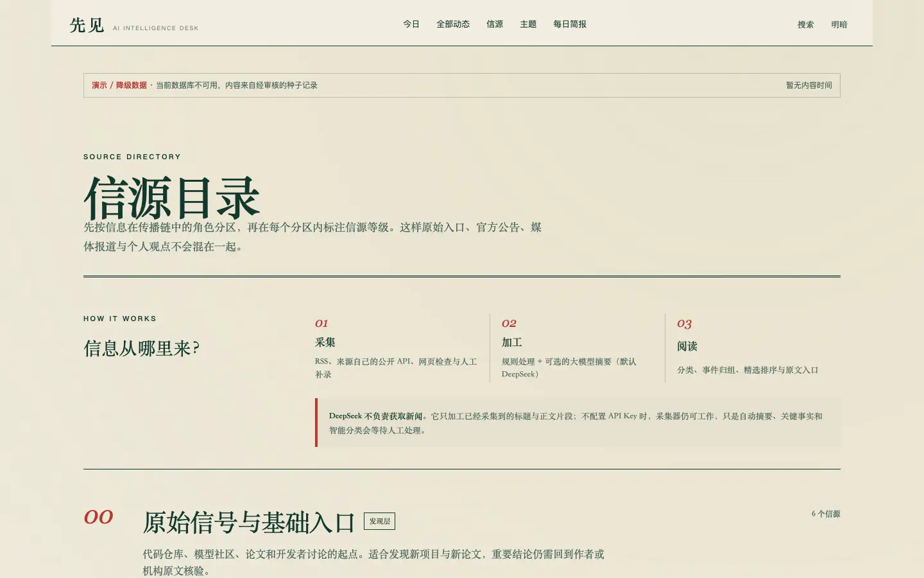Click the AI INTELLIGENCE DESK tagline

(x=156, y=28)
